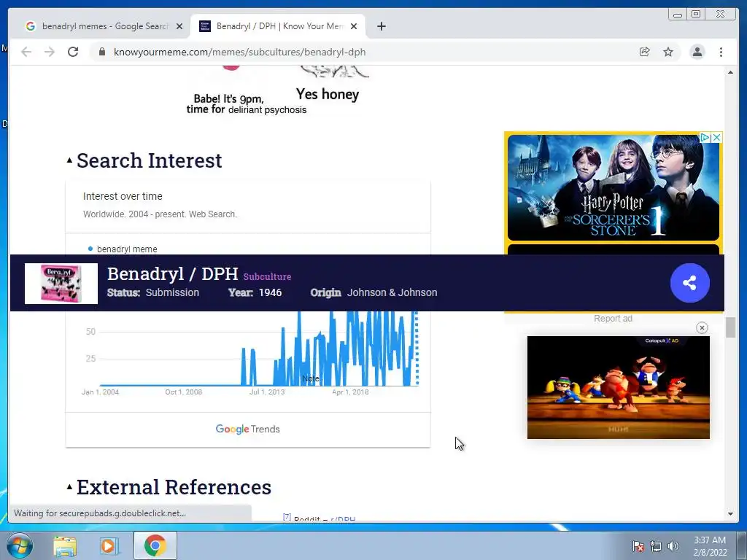Reload the page with refresh icon

pyautogui.click(x=73, y=52)
